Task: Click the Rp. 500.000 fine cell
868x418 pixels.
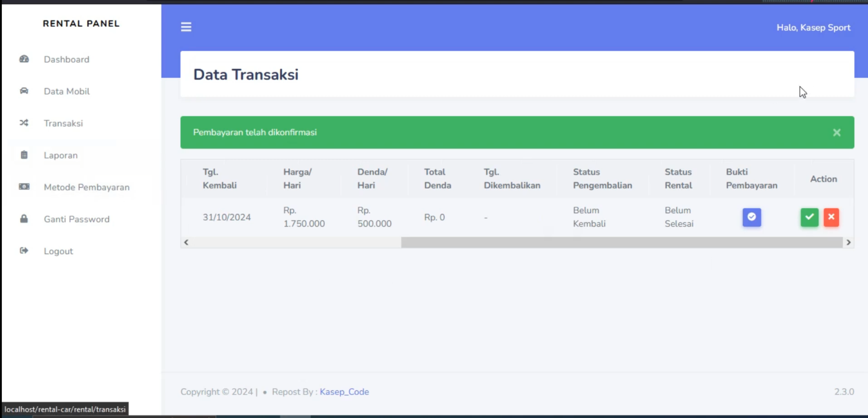Action: [x=374, y=217]
